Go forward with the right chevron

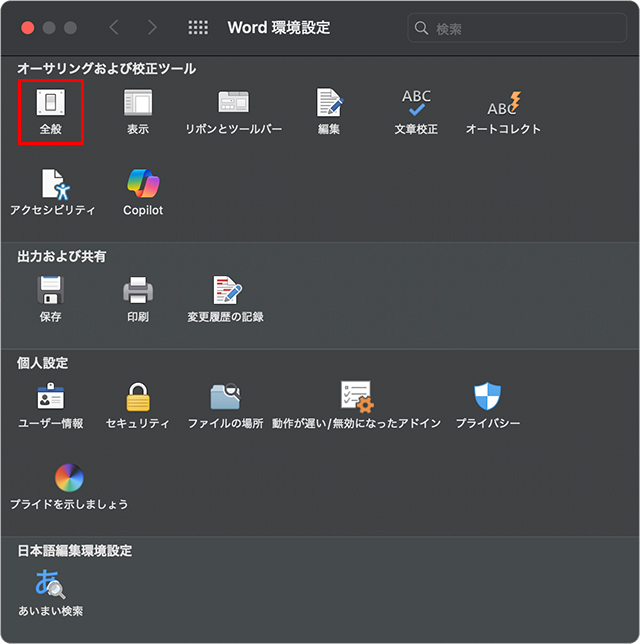click(152, 28)
